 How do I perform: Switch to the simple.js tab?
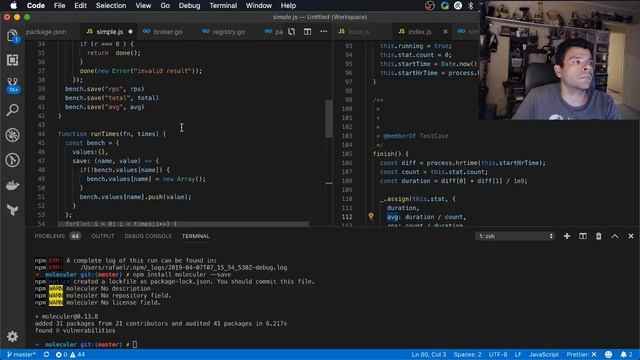pos(109,31)
